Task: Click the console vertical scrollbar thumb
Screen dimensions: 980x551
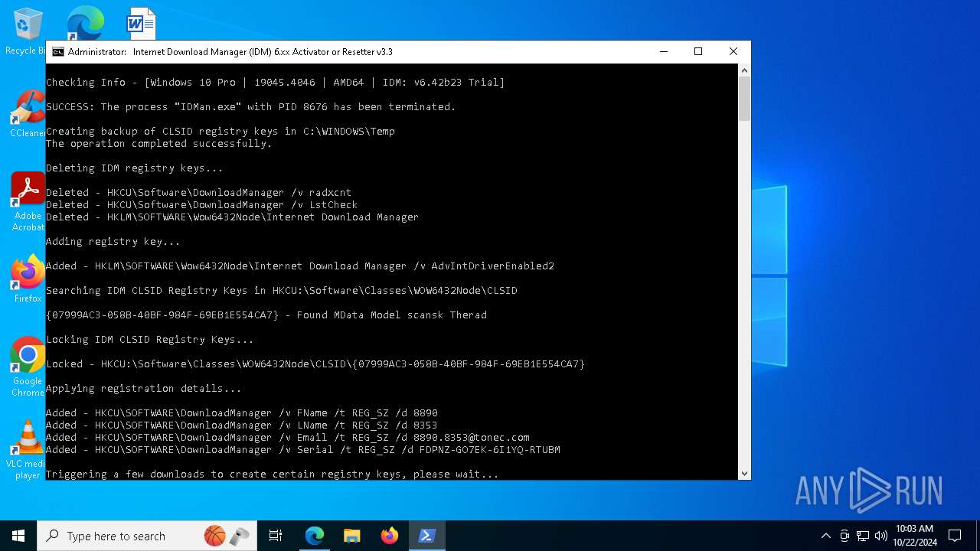Action: 744,99
